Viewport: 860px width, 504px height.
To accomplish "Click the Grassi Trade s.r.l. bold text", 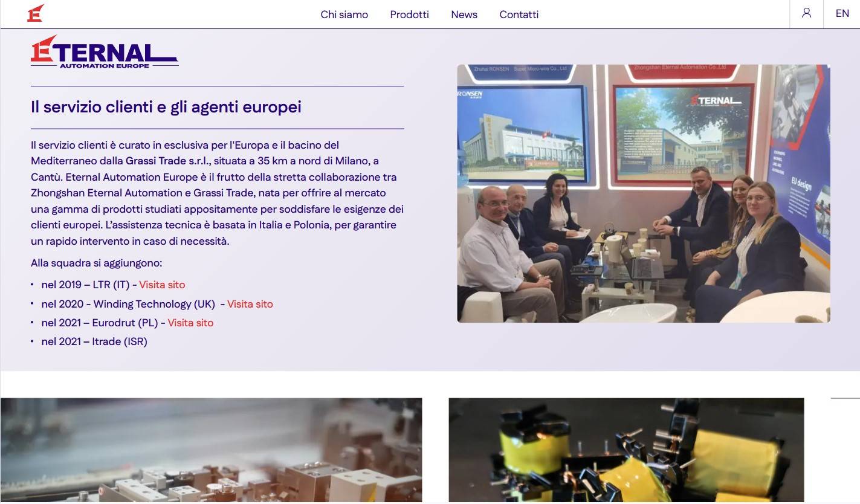I will [x=168, y=161].
